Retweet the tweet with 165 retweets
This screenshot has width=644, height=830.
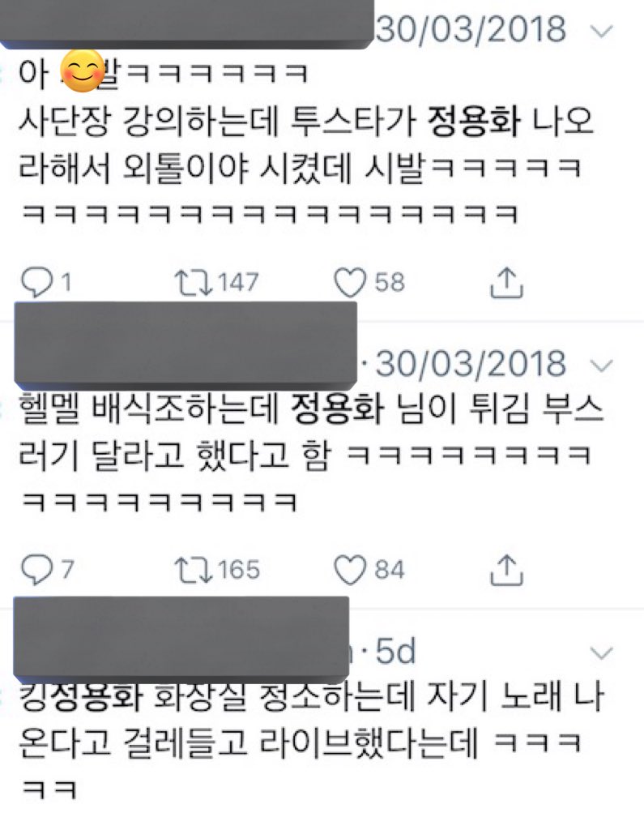(217, 570)
